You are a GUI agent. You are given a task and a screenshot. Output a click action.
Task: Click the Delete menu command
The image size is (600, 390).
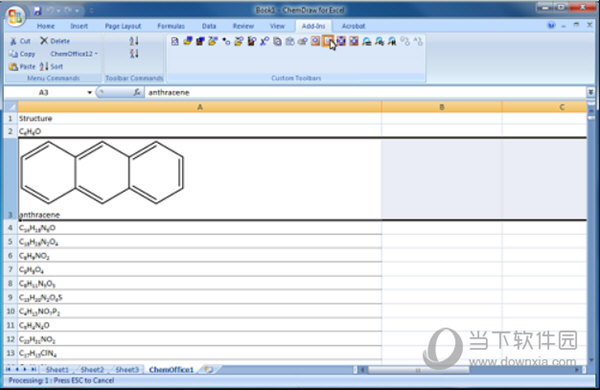[x=55, y=41]
